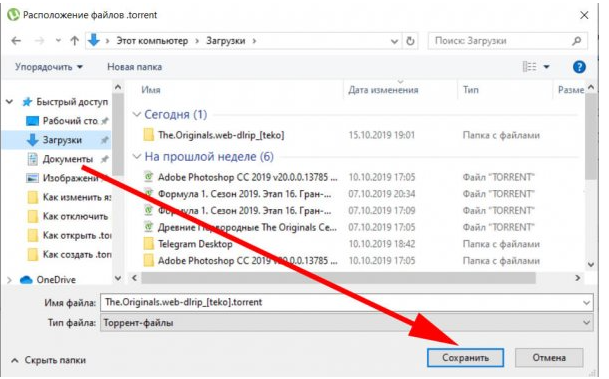Sort by the 'Имя' column header
The image size is (609, 379).
[151, 90]
